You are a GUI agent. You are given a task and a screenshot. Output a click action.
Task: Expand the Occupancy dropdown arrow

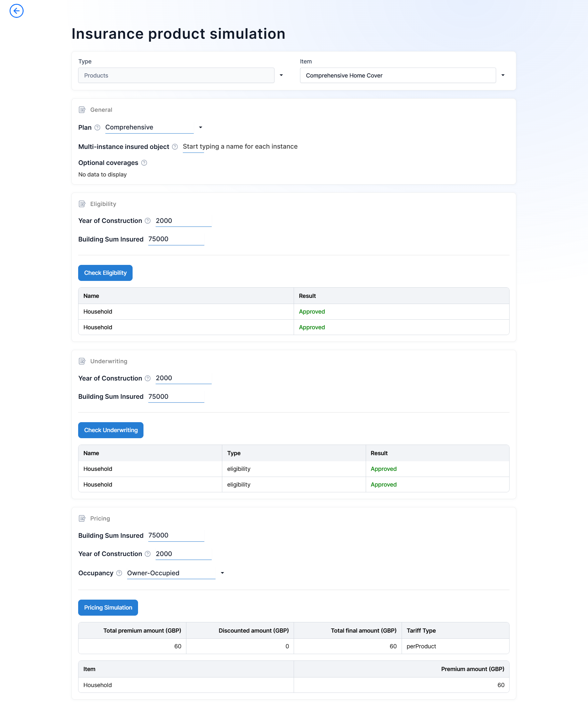point(222,573)
